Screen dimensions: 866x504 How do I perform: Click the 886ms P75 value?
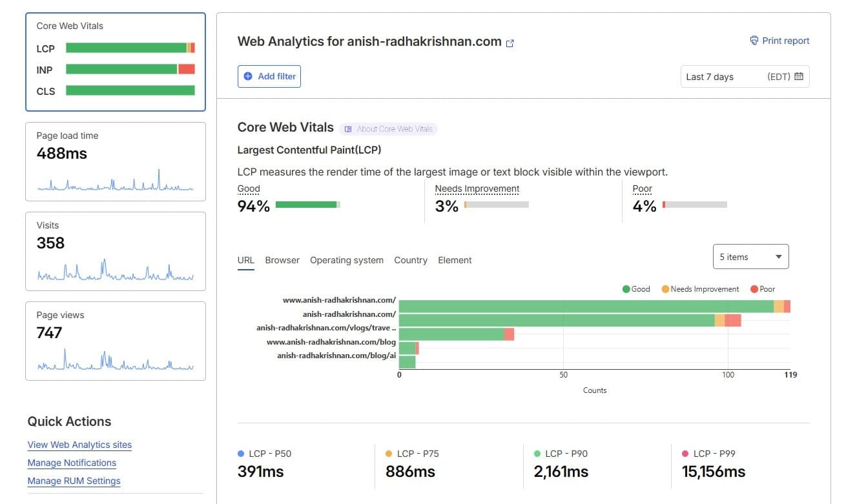(410, 472)
